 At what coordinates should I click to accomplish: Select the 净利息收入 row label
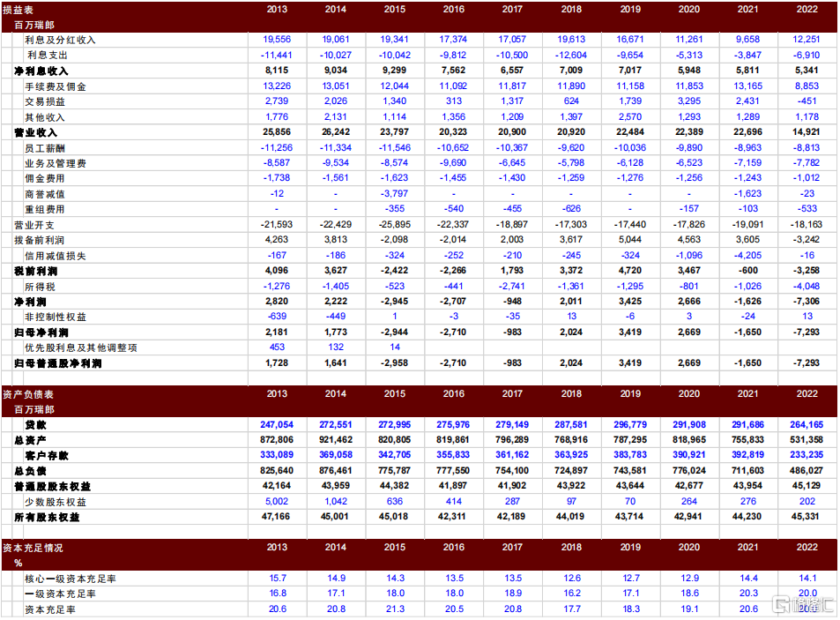tap(41, 71)
